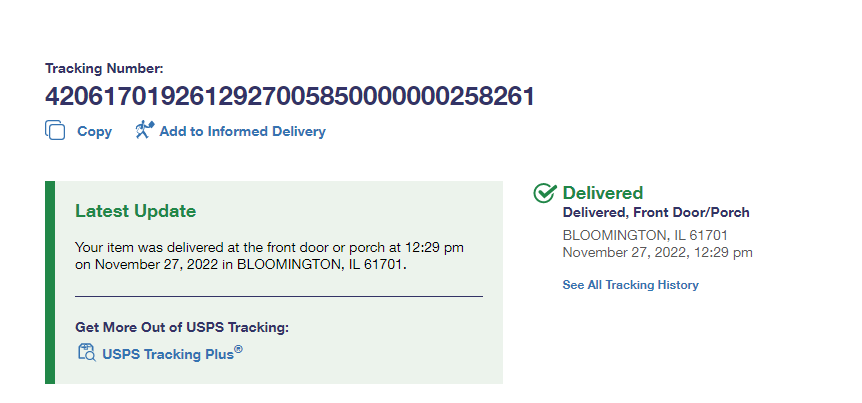Click the Copy text label
Screen dimensions: 862x403
click(94, 131)
